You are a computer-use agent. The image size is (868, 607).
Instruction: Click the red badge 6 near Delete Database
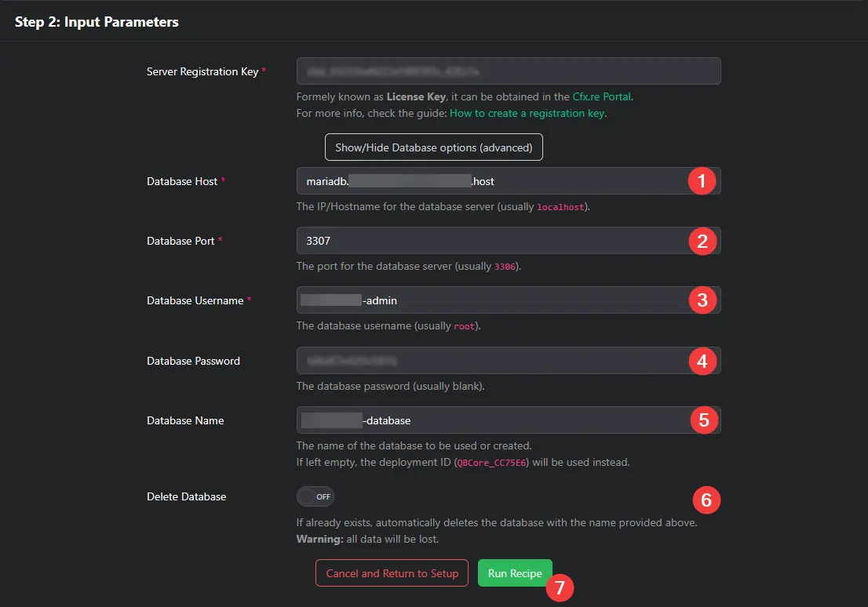coord(706,500)
